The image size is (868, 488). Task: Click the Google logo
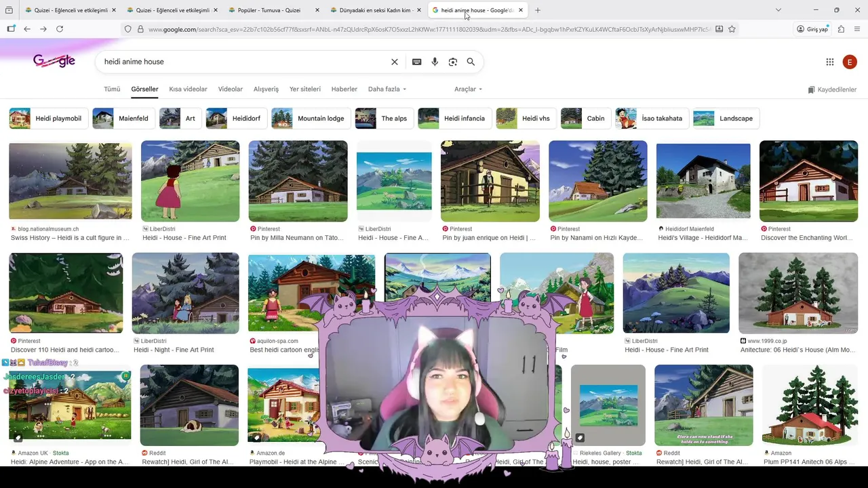click(54, 61)
